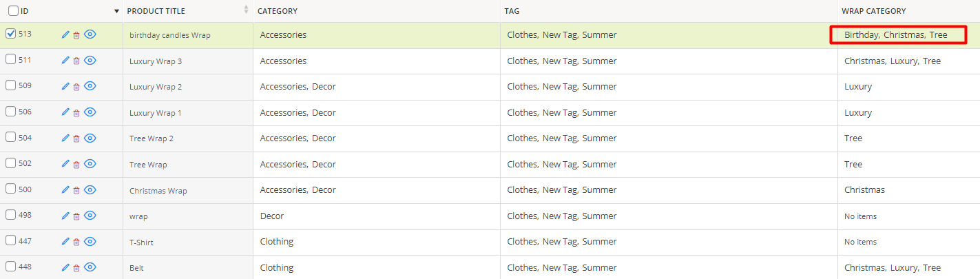This screenshot has width=980, height=279.
Task: Sort by Product Title using sort arrows
Action: 246,10
